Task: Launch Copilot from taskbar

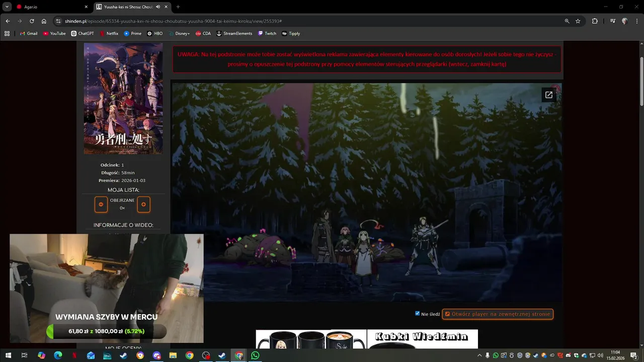Action: pyautogui.click(x=41, y=355)
